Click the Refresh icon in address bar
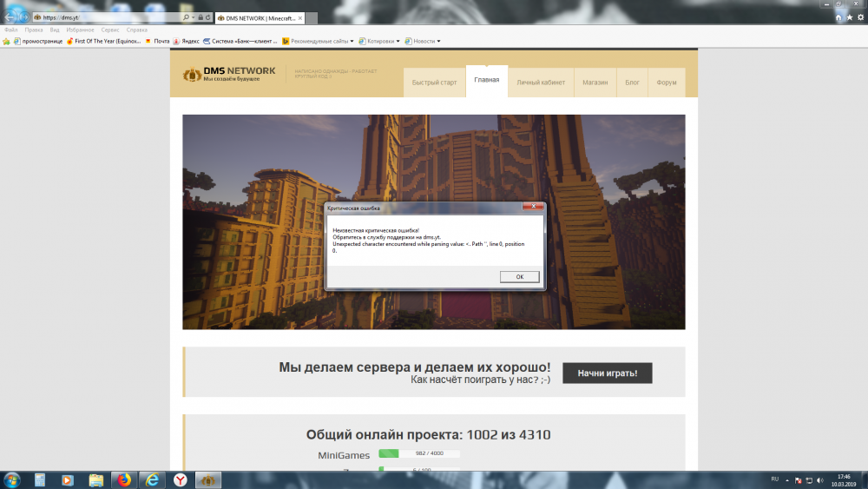 [208, 17]
